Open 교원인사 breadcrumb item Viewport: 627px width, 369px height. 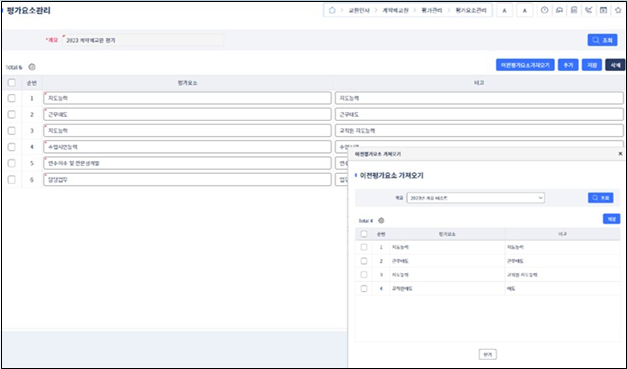click(359, 10)
